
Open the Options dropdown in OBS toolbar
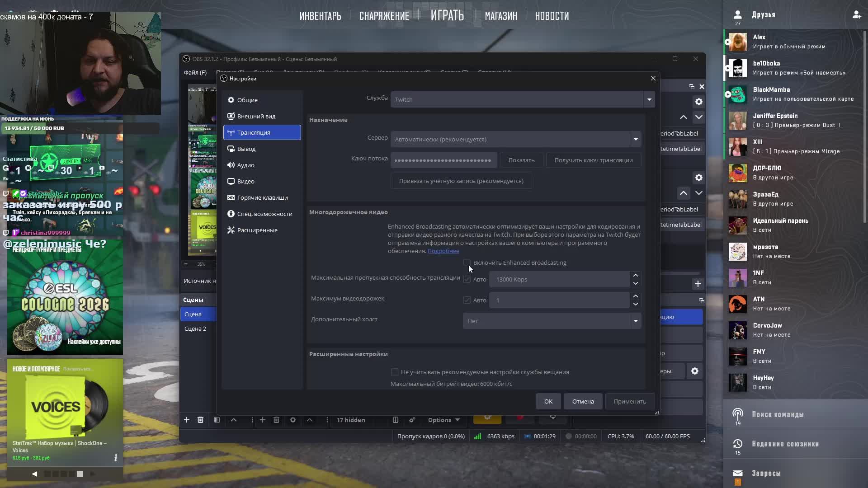[x=444, y=420]
